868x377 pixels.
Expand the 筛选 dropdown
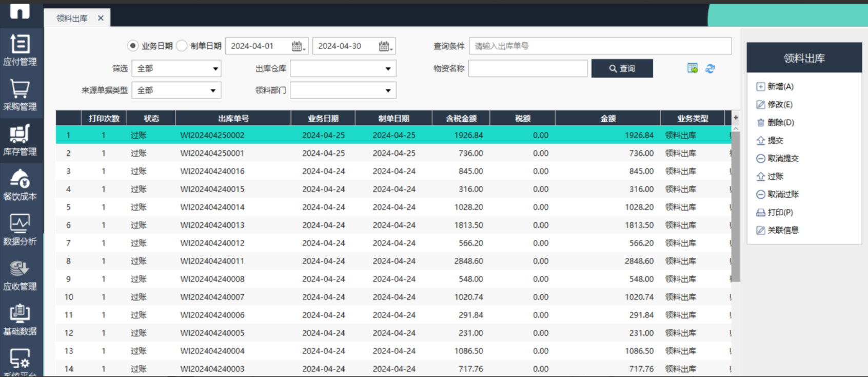[215, 68]
